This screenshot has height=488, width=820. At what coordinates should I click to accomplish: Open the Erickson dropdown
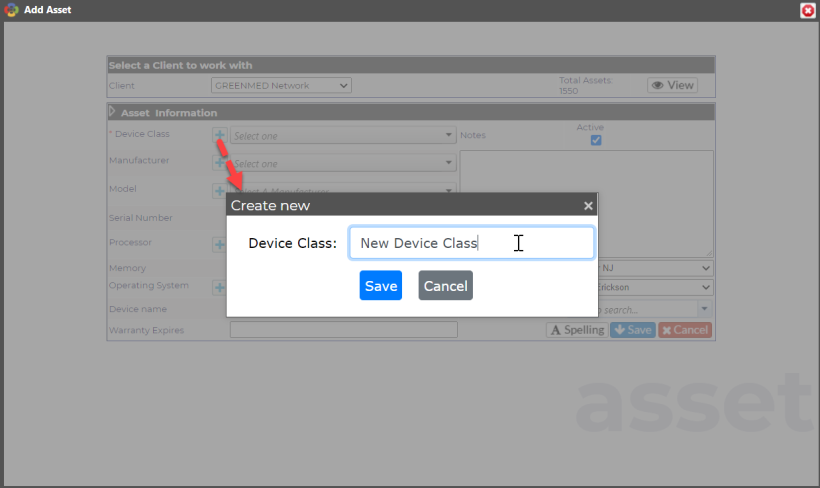pyautogui.click(x=655, y=287)
